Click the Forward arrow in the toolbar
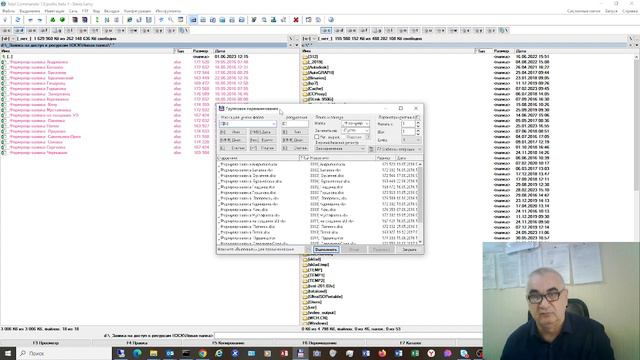The width and height of the screenshot is (640, 360). pyautogui.click(x=40, y=20)
